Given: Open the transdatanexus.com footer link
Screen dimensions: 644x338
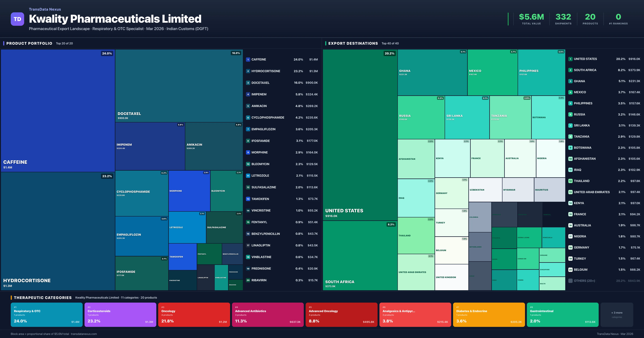Looking at the screenshot, I should (84, 334).
